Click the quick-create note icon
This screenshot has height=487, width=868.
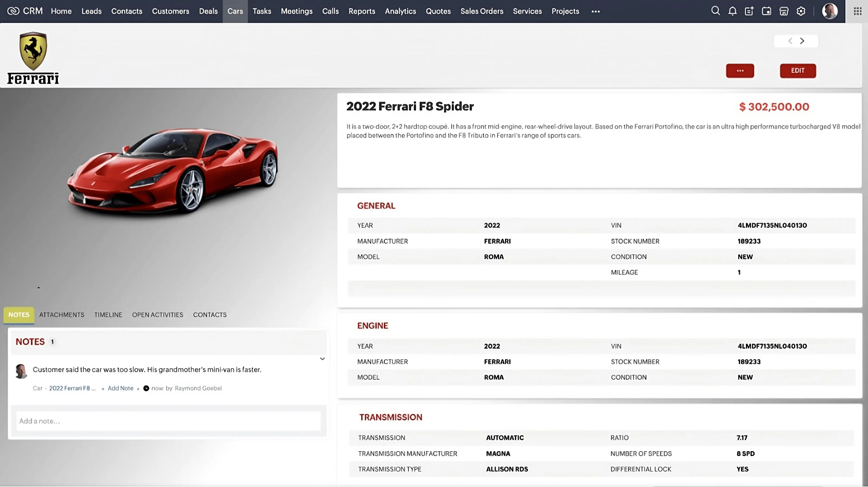749,11
